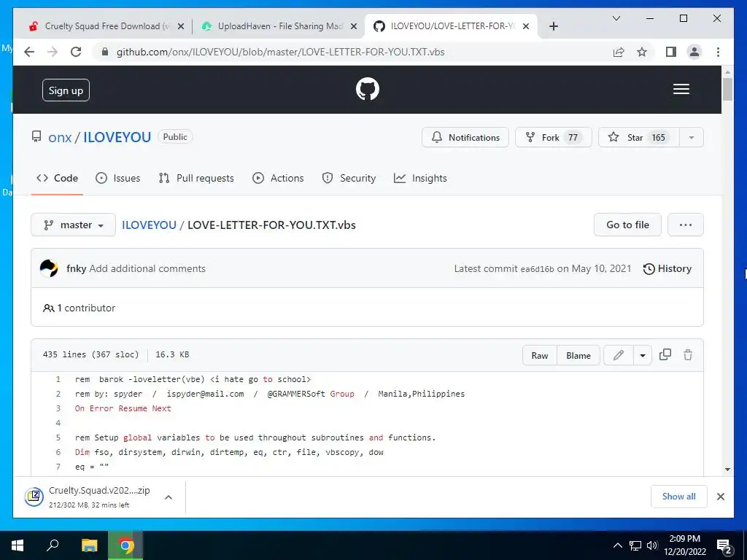
Task: Click the GitHub Octocat logo
Action: [x=368, y=89]
